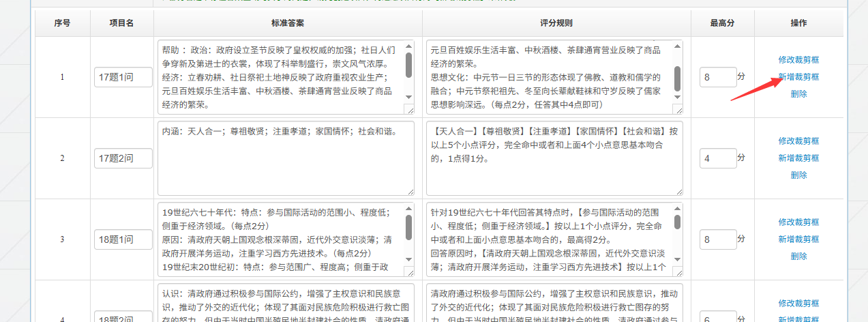Viewport: 868px width, 322px height.
Task: Focus the 17题1问 item name field
Action: pos(123,77)
